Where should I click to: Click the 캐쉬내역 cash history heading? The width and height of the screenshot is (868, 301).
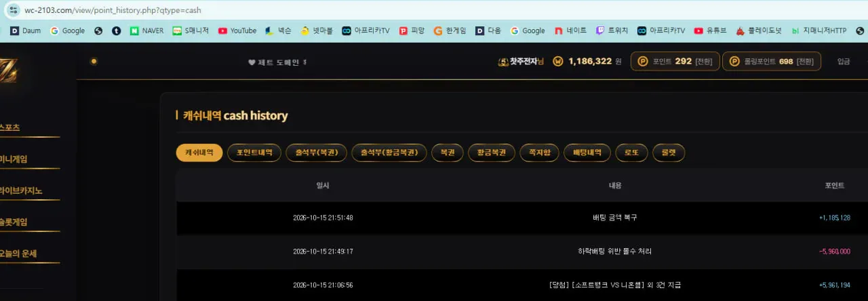(235, 116)
